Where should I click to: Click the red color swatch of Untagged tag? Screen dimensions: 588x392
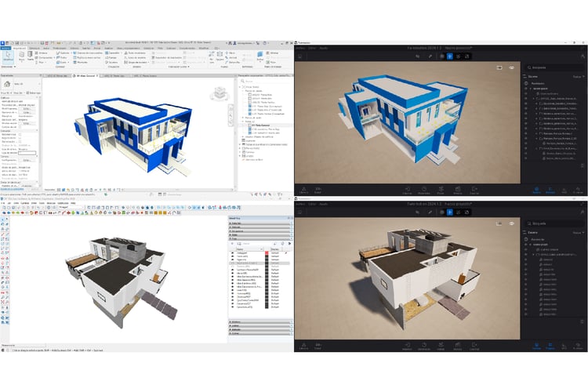click(267, 253)
